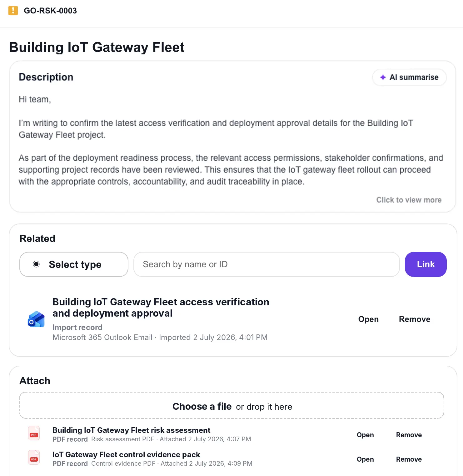Remove the control evidence pack attachment
This screenshot has height=476, width=463.
(409, 459)
